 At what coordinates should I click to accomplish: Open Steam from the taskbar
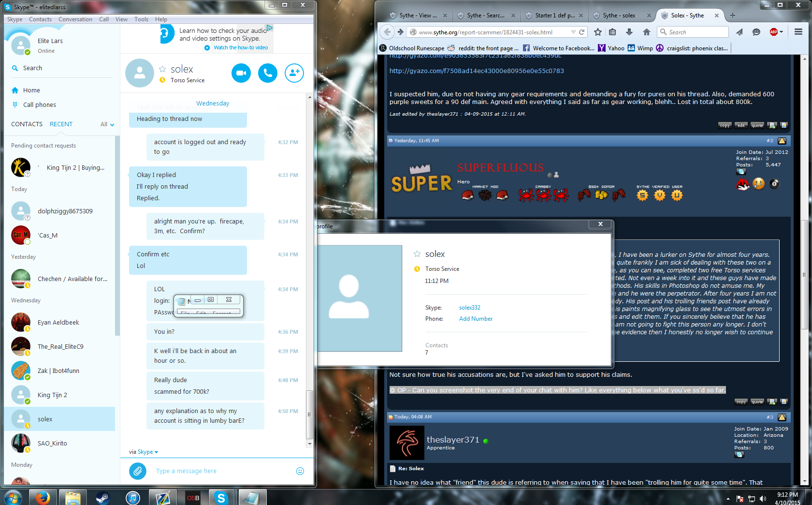point(102,497)
